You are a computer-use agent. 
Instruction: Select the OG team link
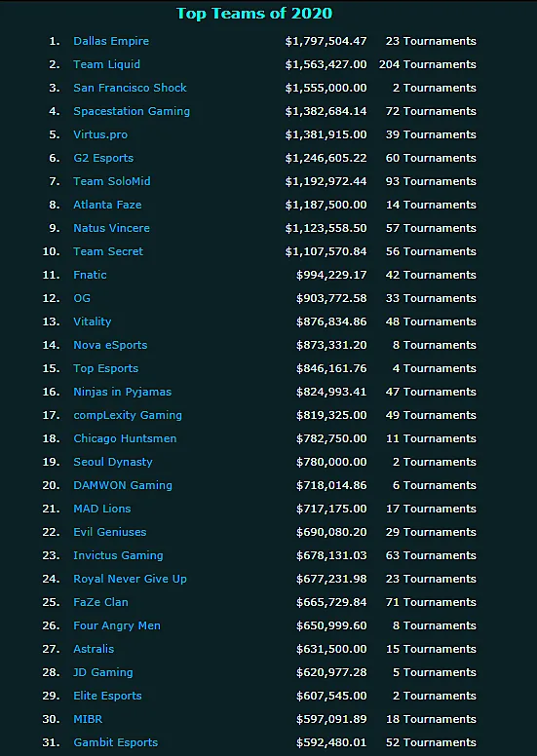pyautogui.click(x=82, y=298)
